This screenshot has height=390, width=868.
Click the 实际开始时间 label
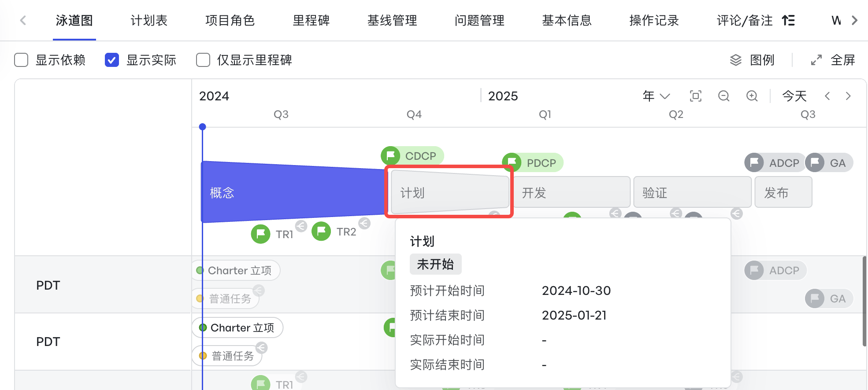pos(447,340)
